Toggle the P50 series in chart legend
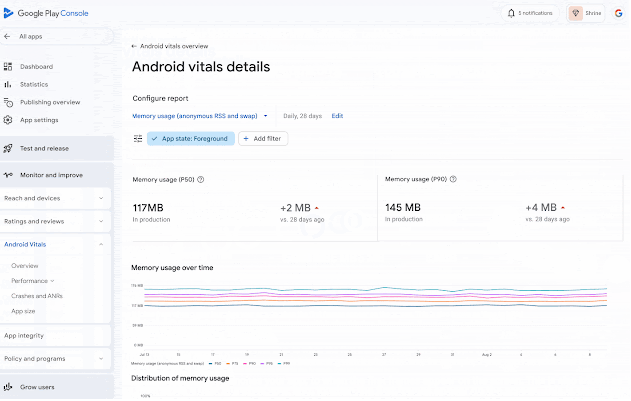Viewport: 631px width, 401px height. (x=215, y=364)
